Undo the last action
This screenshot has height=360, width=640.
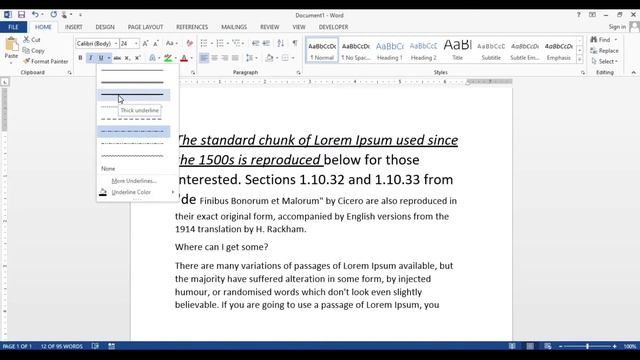pos(36,15)
